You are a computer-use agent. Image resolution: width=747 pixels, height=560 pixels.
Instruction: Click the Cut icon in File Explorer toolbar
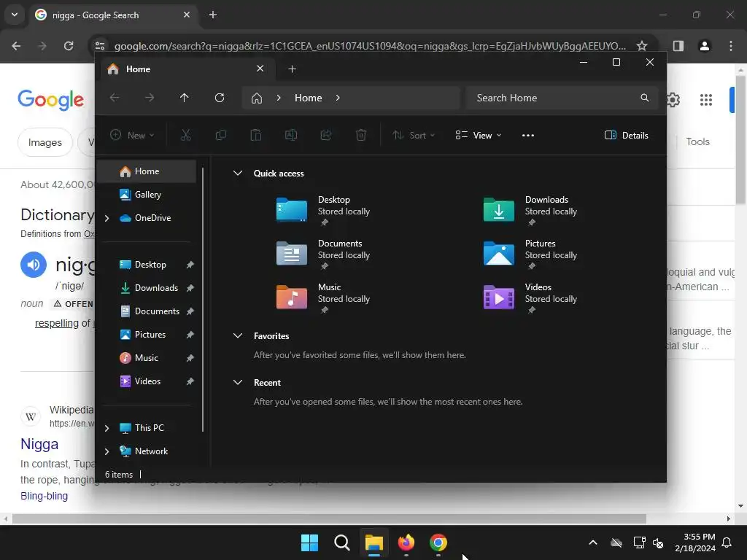coord(186,135)
